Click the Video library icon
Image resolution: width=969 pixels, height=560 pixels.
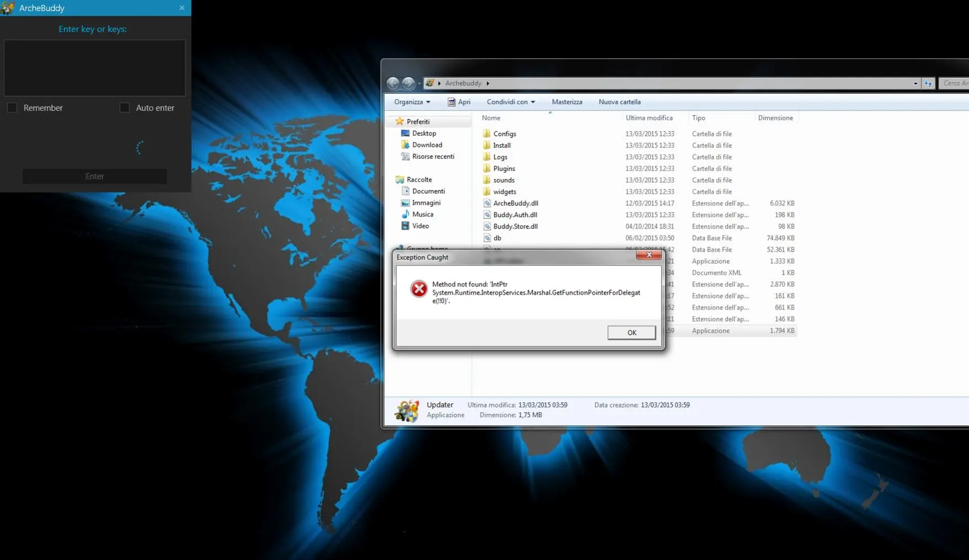[x=405, y=226]
